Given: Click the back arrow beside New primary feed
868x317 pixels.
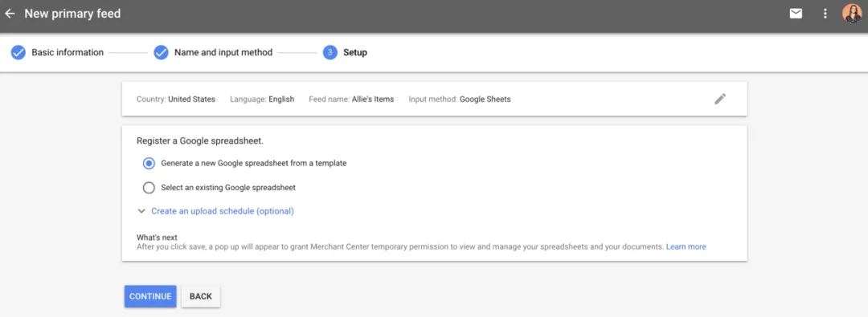Looking at the screenshot, I should [x=10, y=14].
